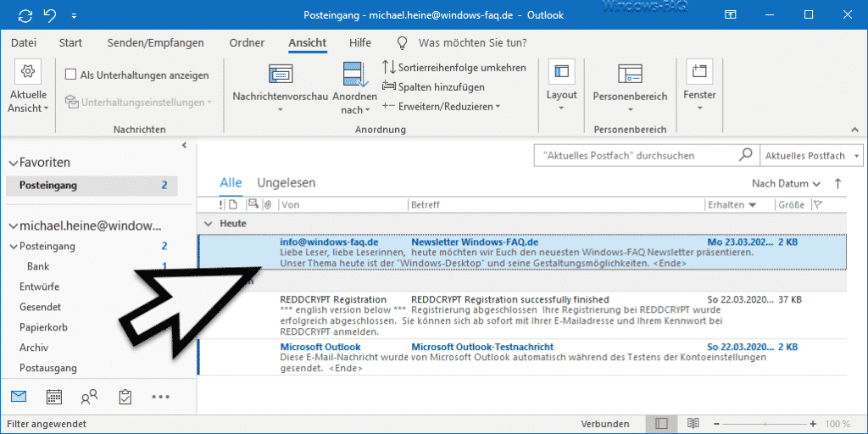The image size is (868, 434).
Task: Collapse the folder pane arrow
Action: [184, 146]
